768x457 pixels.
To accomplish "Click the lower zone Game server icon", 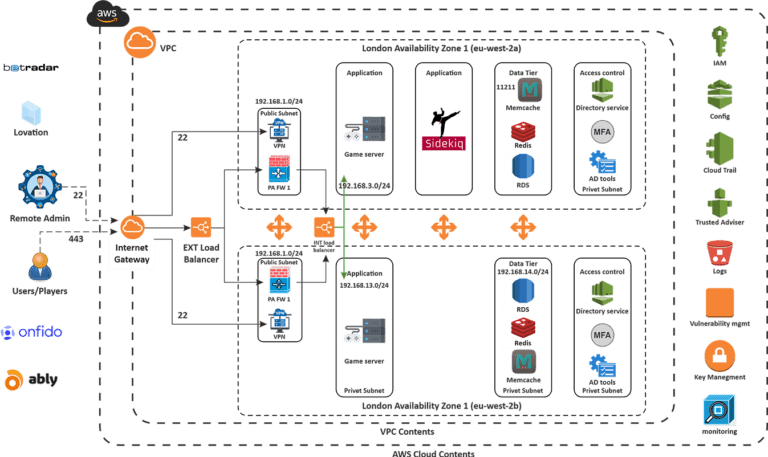I will coord(365,331).
